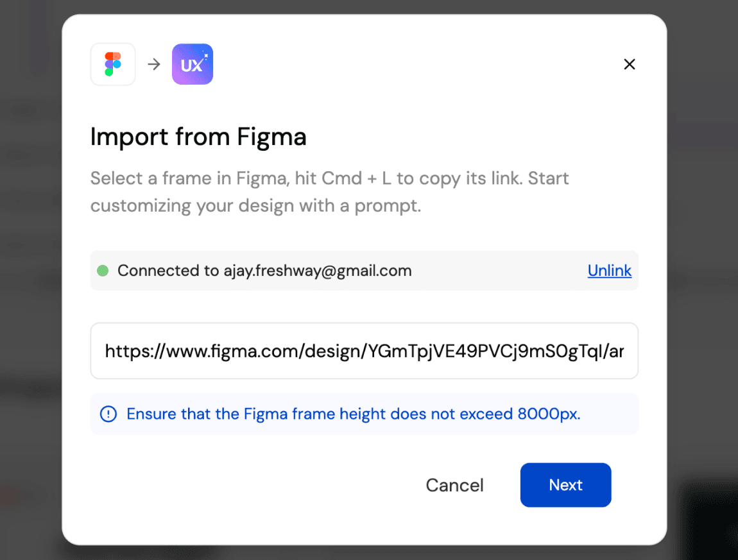Close the Import from Figma dialog
This screenshot has height=560, width=738.
click(x=630, y=64)
